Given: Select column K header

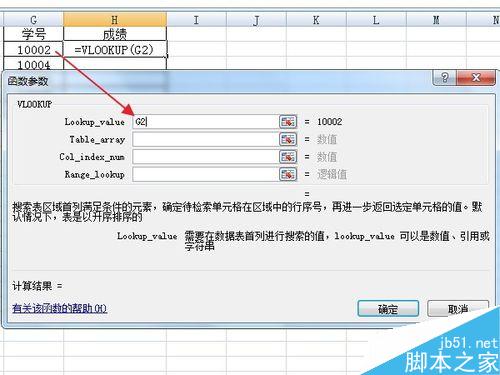Looking at the screenshot, I should point(316,20).
